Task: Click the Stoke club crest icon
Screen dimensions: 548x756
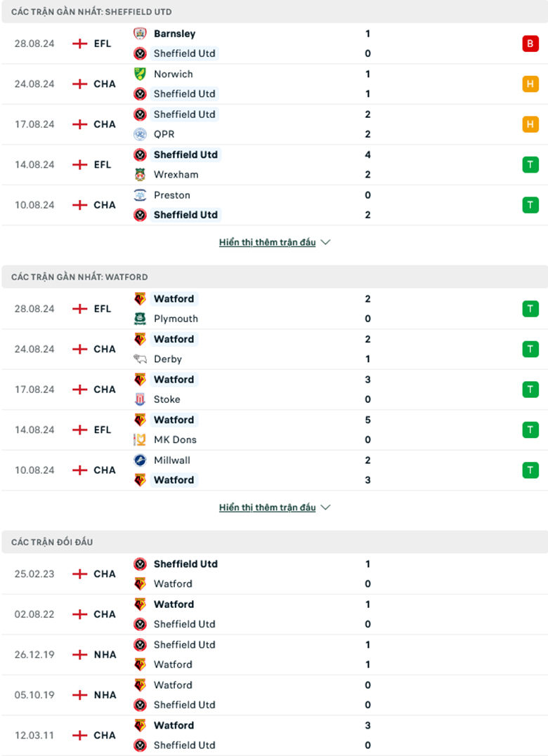Action: coord(140,399)
